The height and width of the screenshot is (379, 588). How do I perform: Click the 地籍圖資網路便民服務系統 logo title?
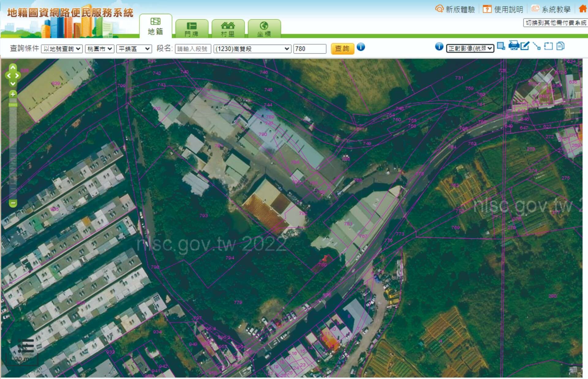70,13
